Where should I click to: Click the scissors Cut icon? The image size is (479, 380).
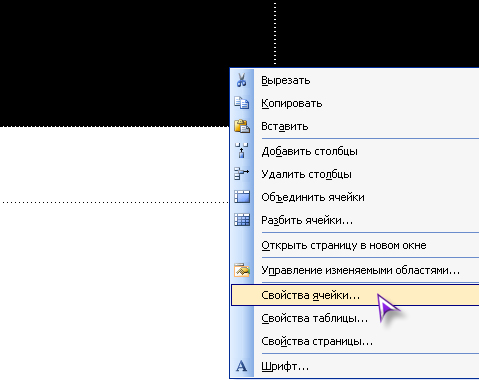coord(242,80)
